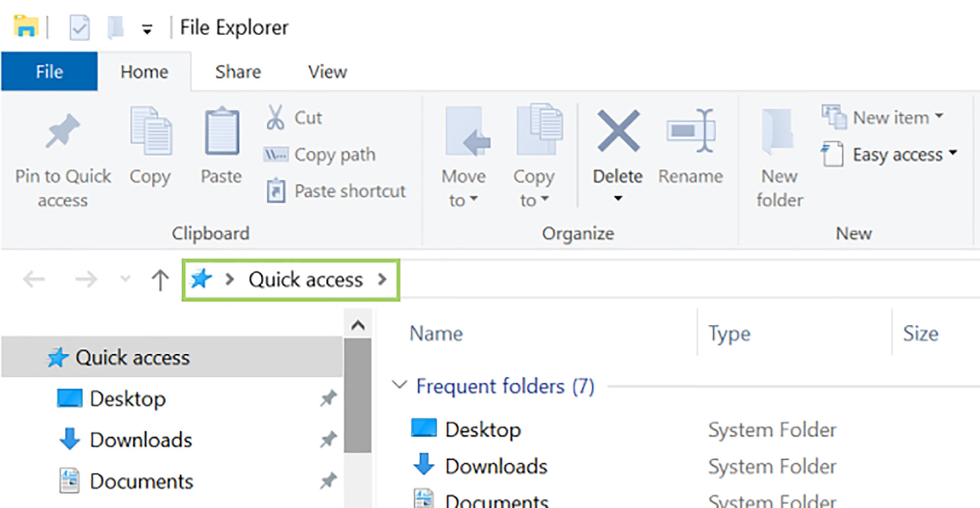Click the Delete X icon

618,130
